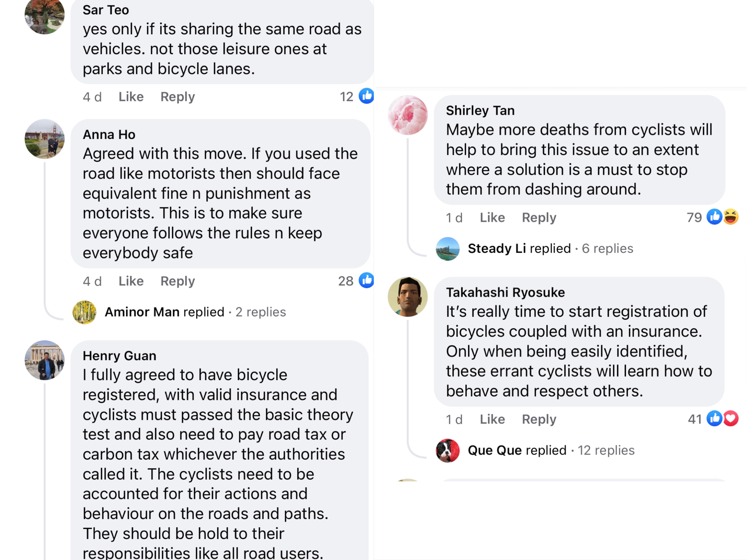Click the blue like icon beside 79
The width and height of the screenshot is (747, 560).
(715, 217)
